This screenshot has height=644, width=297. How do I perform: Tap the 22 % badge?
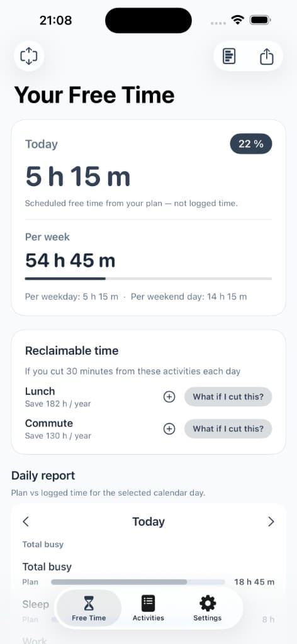tap(251, 144)
